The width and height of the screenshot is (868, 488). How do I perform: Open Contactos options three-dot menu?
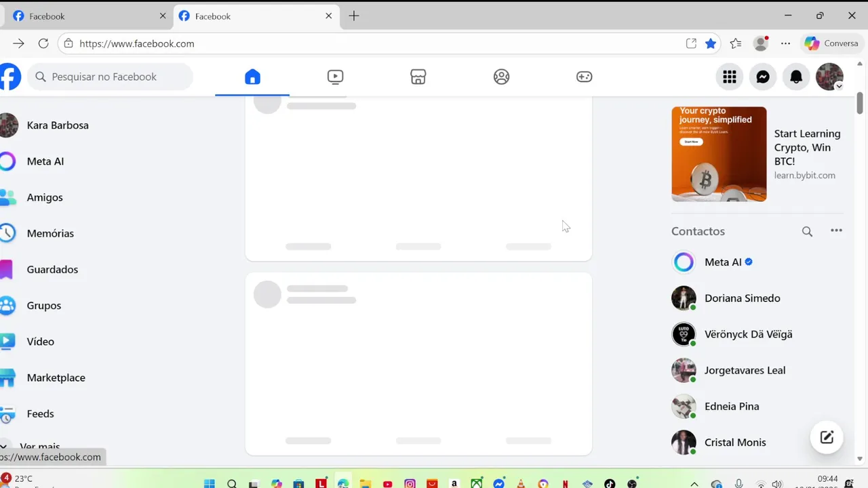tap(836, 231)
